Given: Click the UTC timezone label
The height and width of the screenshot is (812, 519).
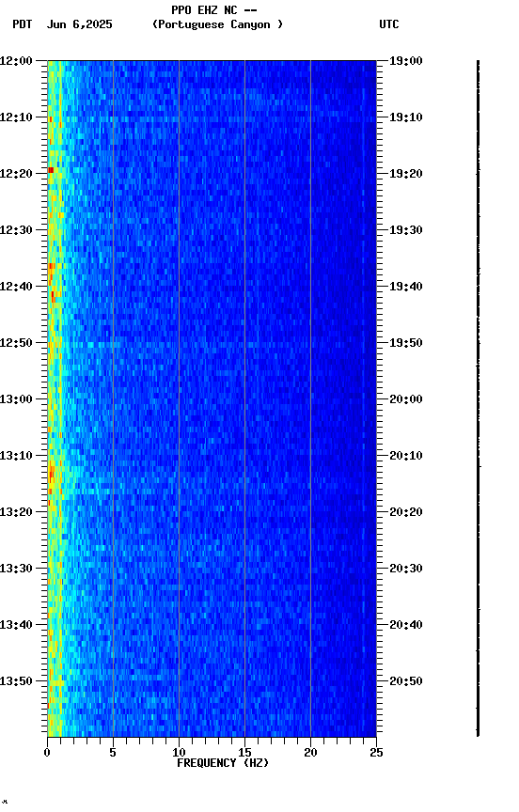Looking at the screenshot, I should (x=389, y=24).
